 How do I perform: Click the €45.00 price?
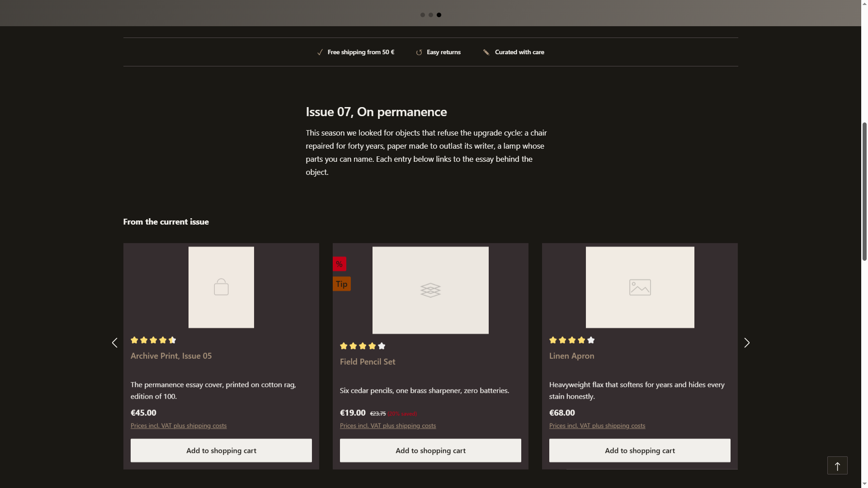143,413
